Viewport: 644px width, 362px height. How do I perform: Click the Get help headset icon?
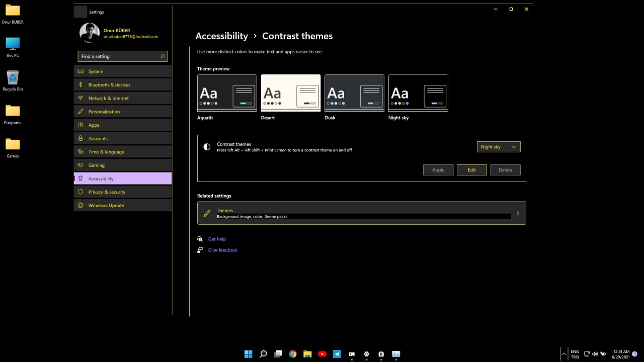tap(200, 239)
